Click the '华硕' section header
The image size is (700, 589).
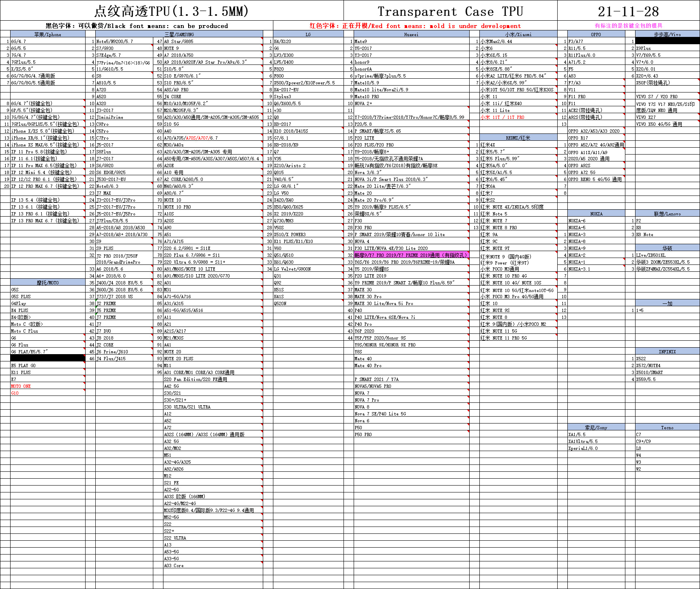click(x=667, y=248)
